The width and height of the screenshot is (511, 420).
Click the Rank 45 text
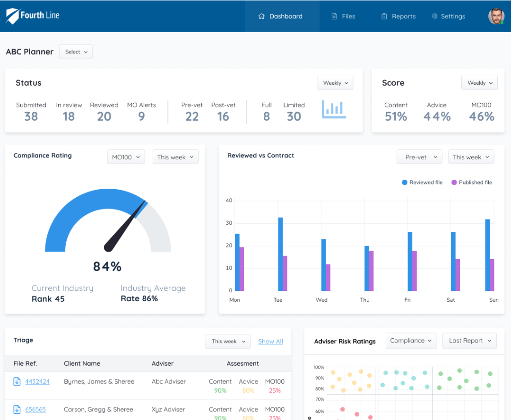pos(48,299)
